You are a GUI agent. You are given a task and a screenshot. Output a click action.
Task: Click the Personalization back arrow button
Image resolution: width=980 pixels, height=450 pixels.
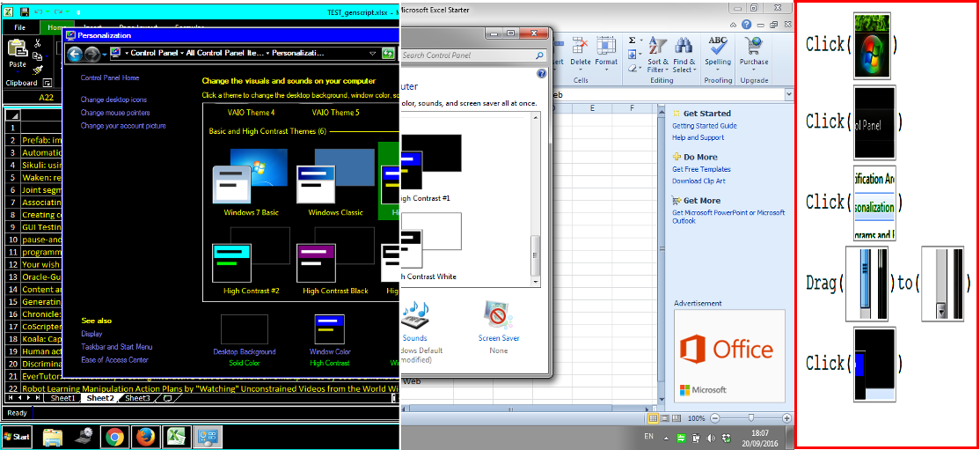74,54
